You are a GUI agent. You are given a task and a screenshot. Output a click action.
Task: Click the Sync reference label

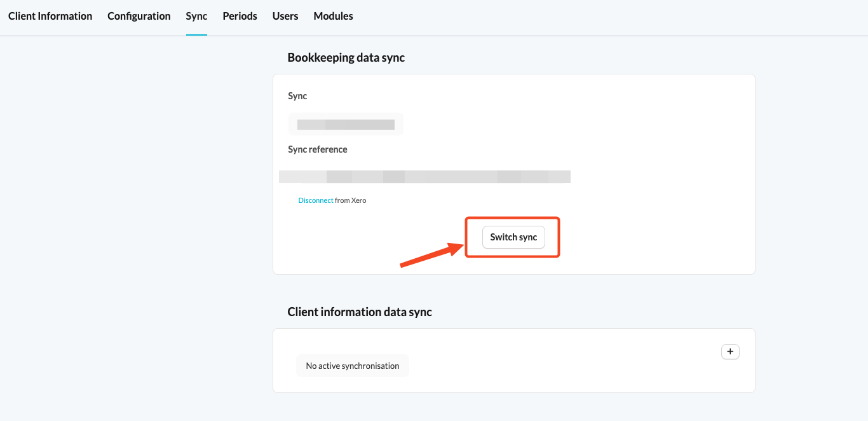coord(318,149)
